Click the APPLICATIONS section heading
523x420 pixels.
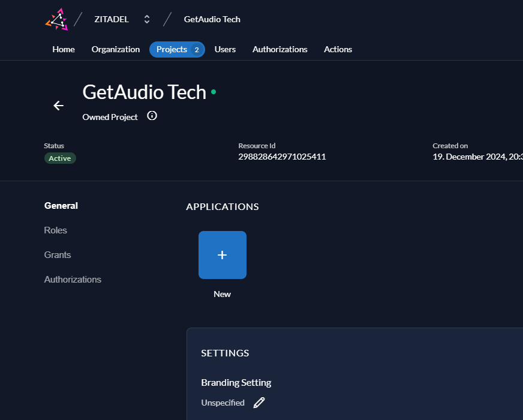click(x=223, y=207)
